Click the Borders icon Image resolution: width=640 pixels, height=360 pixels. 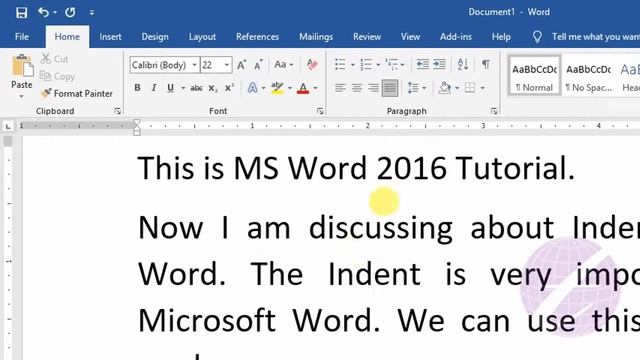click(x=470, y=88)
